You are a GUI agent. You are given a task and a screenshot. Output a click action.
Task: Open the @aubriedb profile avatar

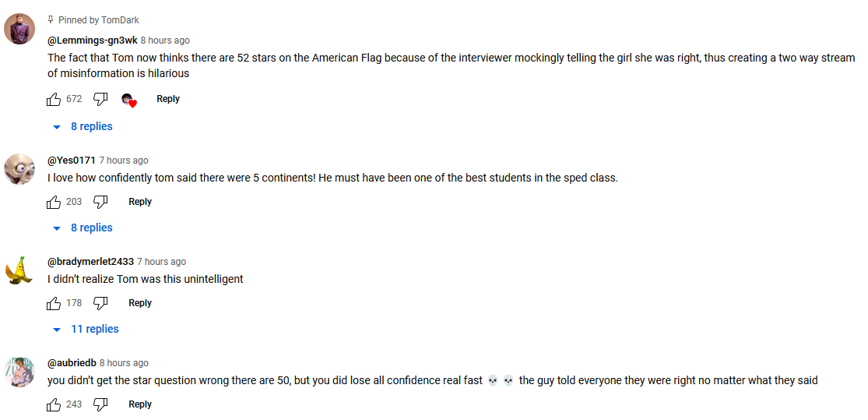19,372
